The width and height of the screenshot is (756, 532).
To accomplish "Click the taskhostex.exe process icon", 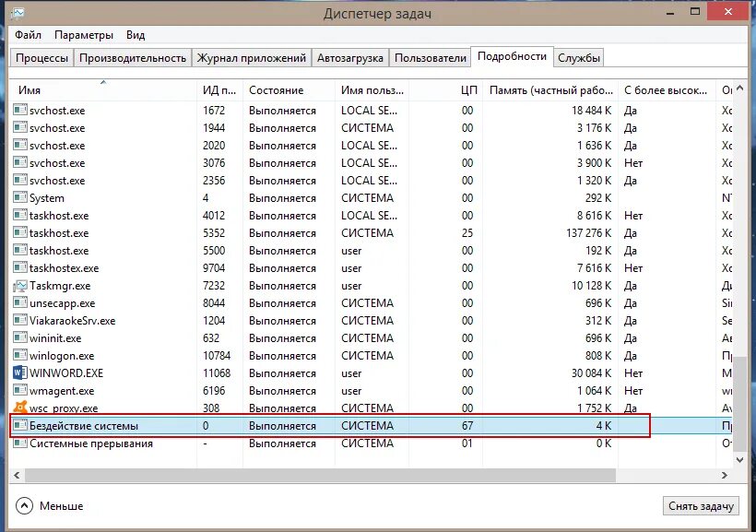I will (x=20, y=267).
